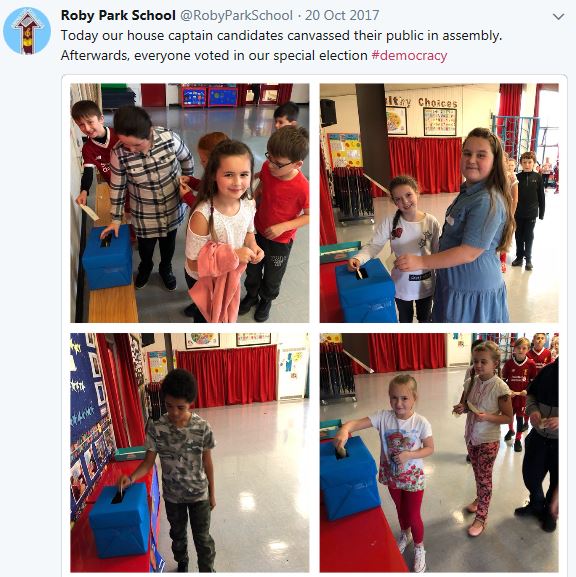This screenshot has width=576, height=577.
Task: Click the blue ballot box in top-left photo
Action: (107, 256)
